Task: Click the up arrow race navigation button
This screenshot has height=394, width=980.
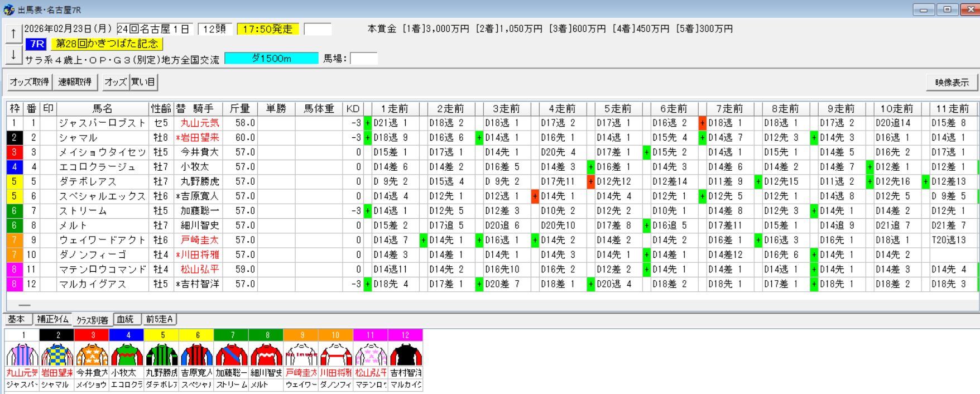Action: [x=13, y=33]
